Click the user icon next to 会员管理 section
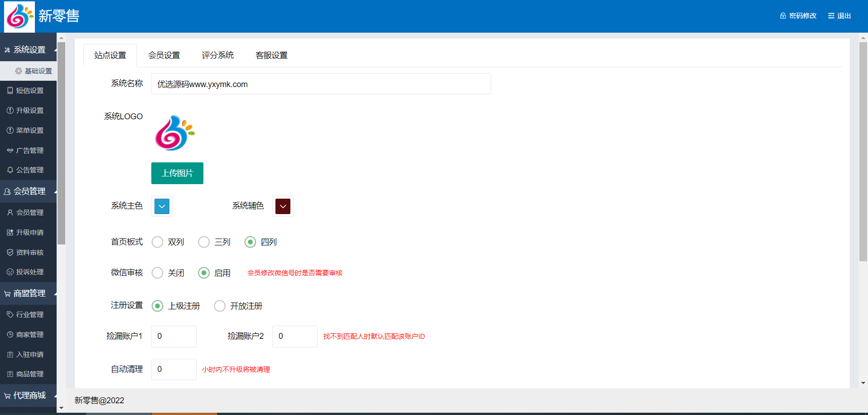 click(7, 192)
